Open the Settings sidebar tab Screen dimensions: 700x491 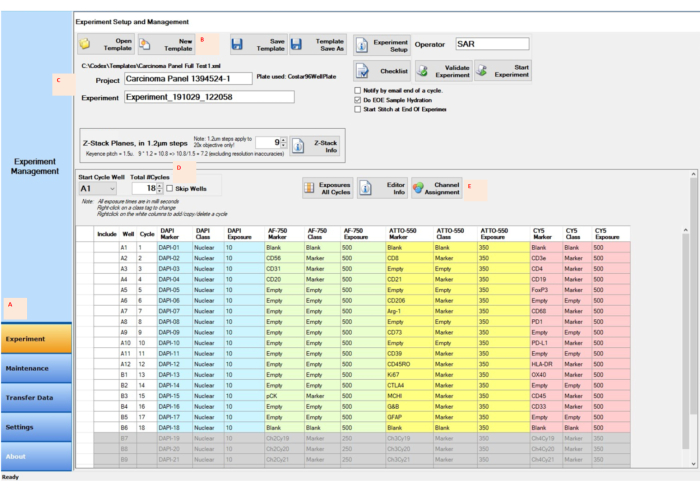(36, 427)
